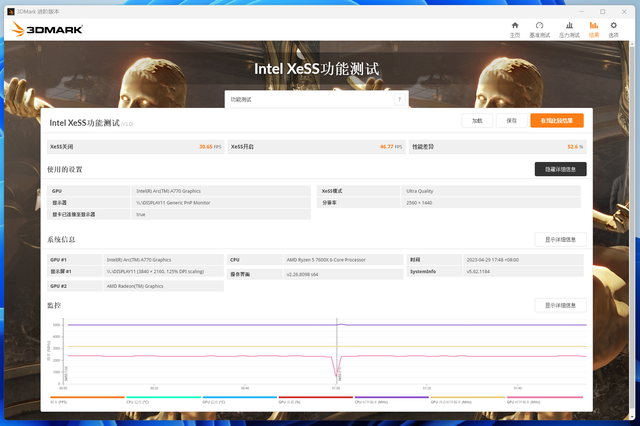The height and width of the screenshot is (426, 640).
Task: Click 保存 save button
Action: 511,120
